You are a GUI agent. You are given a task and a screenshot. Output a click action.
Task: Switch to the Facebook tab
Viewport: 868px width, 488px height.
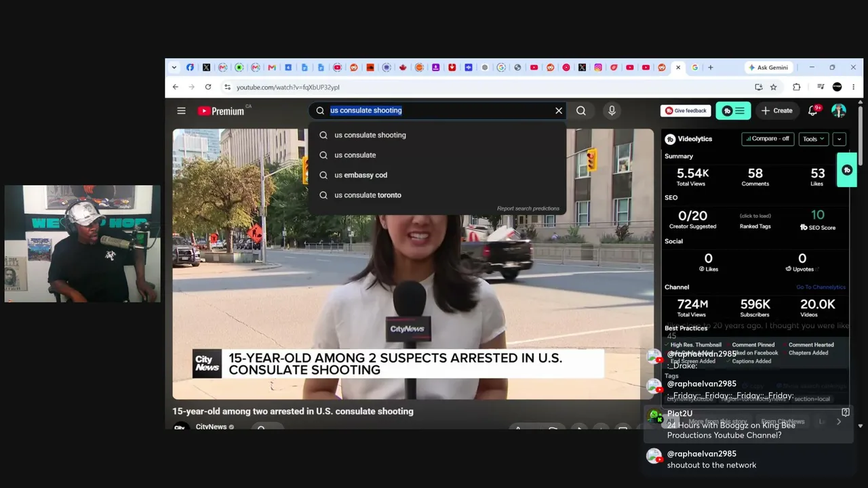(x=190, y=67)
